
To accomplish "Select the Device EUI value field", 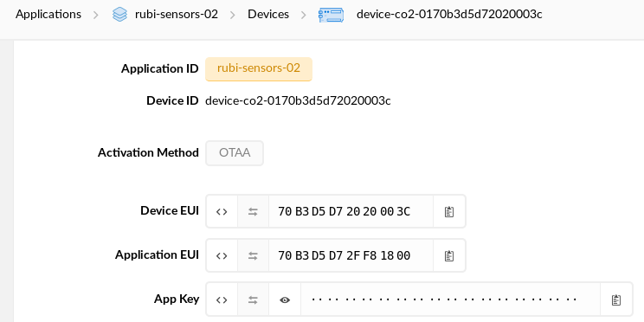I will [x=351, y=211].
